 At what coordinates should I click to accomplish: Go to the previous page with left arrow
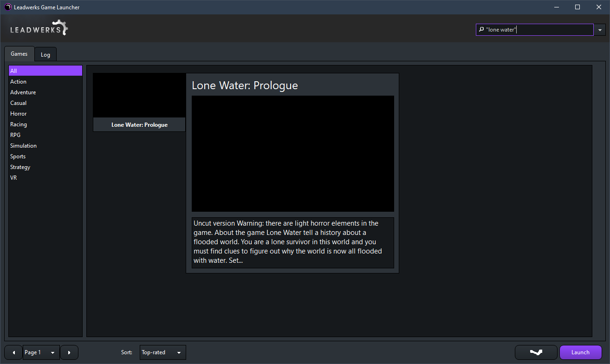[x=13, y=352]
